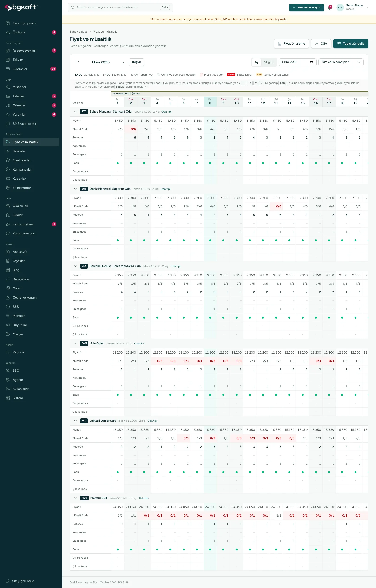
Task: Open Deniz Aksoy user menu
Action: click(x=352, y=8)
